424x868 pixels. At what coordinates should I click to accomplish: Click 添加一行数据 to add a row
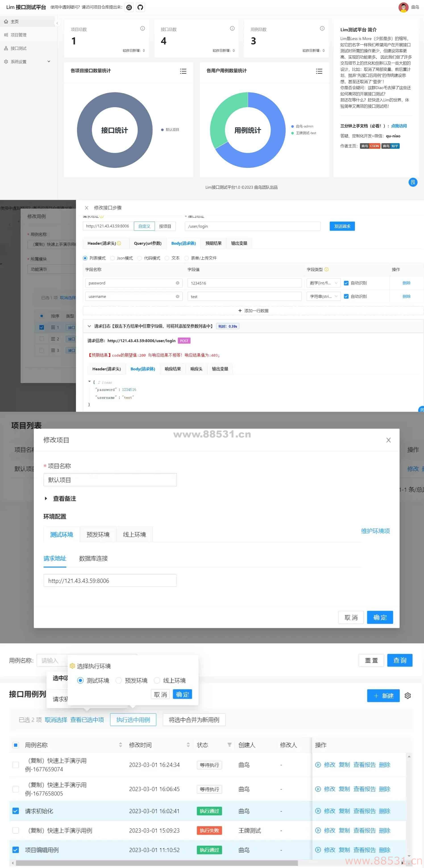tap(253, 311)
